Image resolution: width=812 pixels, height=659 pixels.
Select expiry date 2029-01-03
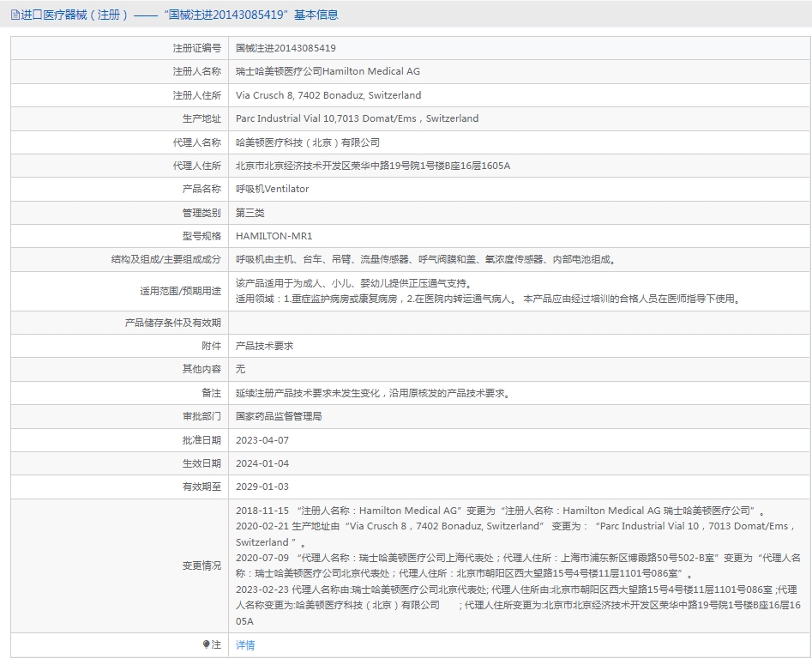pyautogui.click(x=262, y=487)
